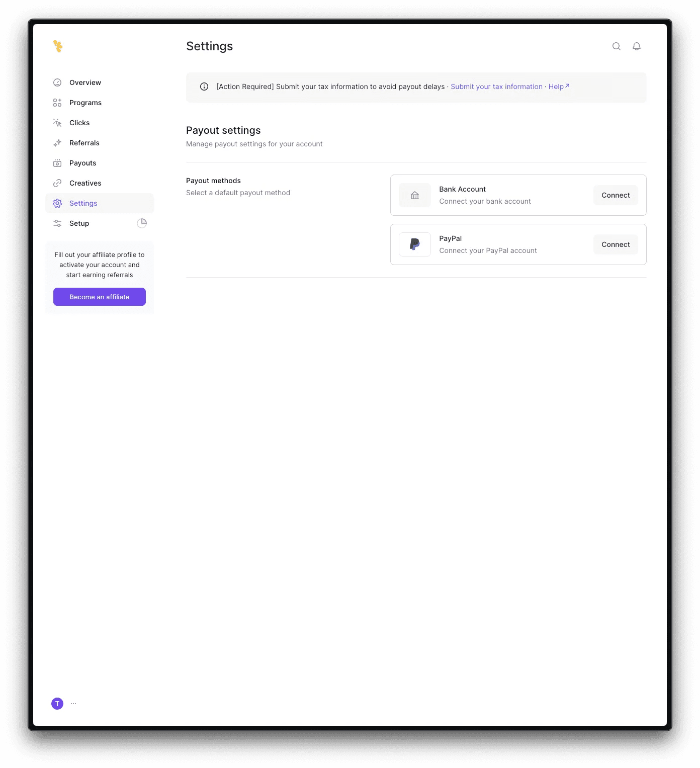Connect the Bank Account payout method

pyautogui.click(x=616, y=195)
